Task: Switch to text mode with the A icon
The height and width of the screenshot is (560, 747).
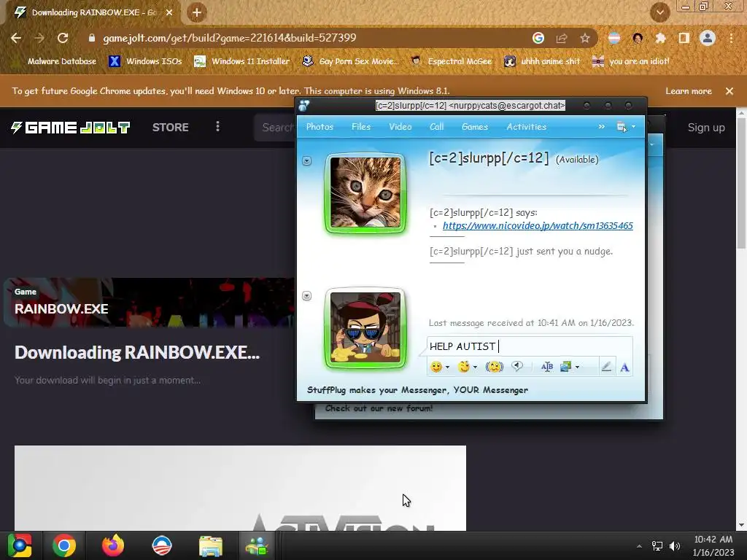Action: (624, 367)
